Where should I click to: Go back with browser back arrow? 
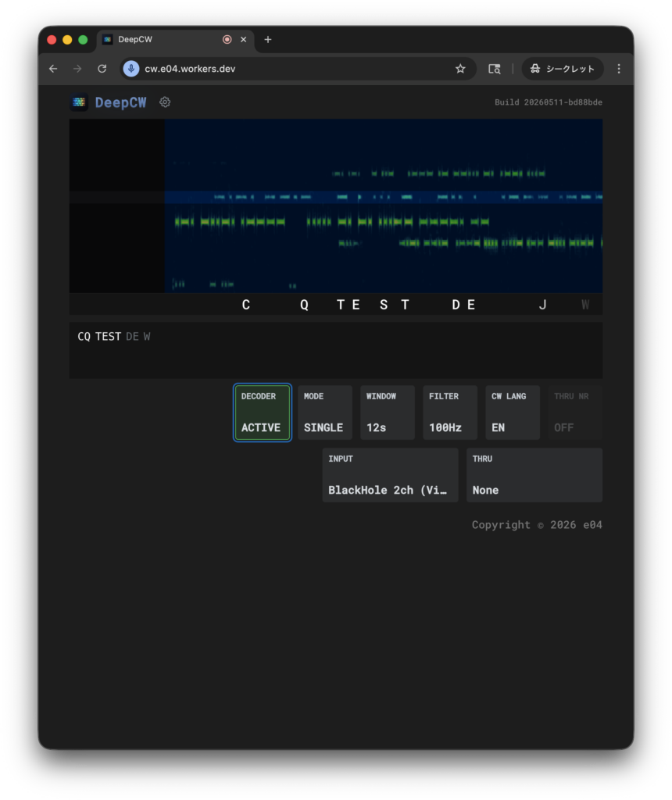[54, 69]
